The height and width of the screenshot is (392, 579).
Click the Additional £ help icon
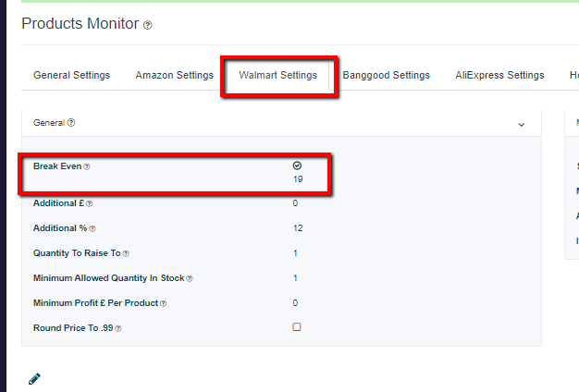click(x=90, y=203)
